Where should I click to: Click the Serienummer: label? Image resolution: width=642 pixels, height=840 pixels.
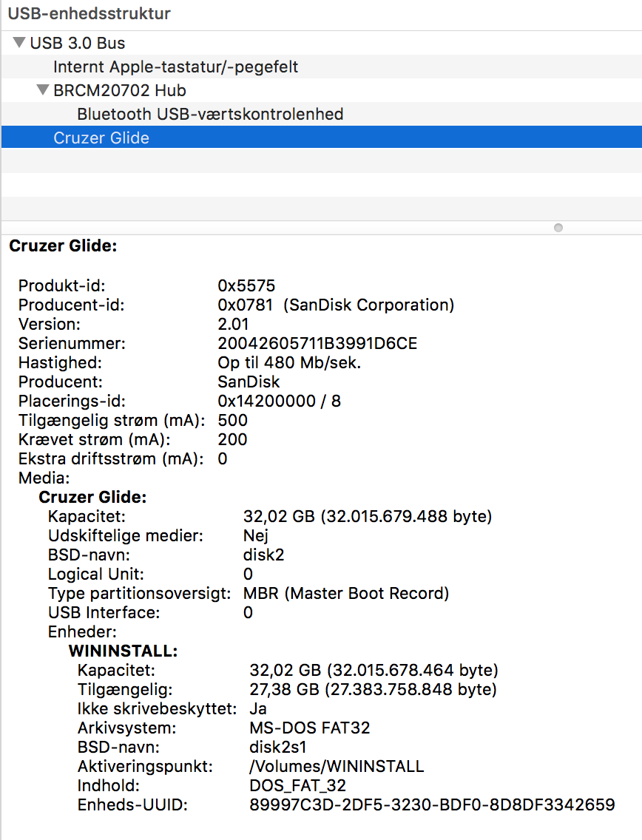tap(72, 343)
